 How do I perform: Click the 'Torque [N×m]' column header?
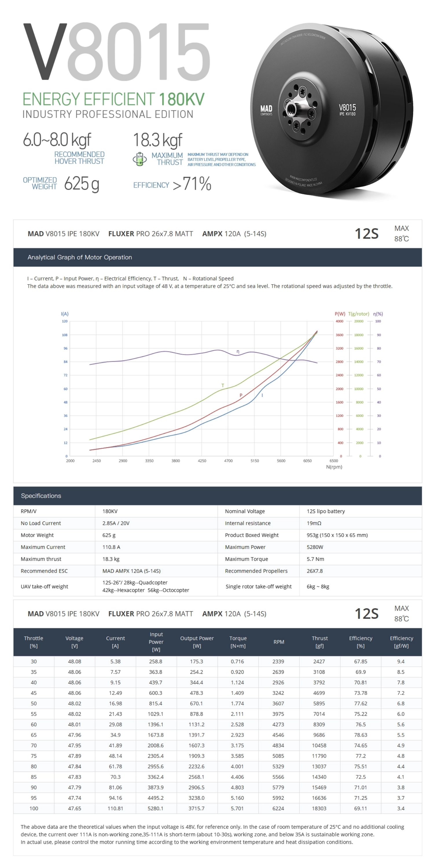pos(238,642)
